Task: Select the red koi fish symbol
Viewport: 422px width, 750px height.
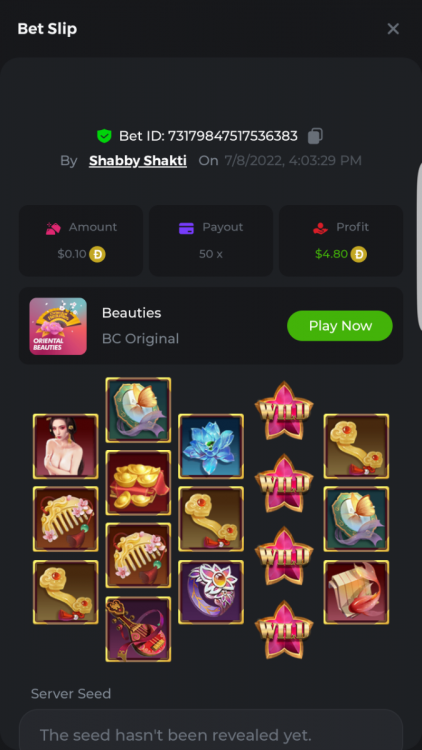Action: pyautogui.click(x=356, y=592)
